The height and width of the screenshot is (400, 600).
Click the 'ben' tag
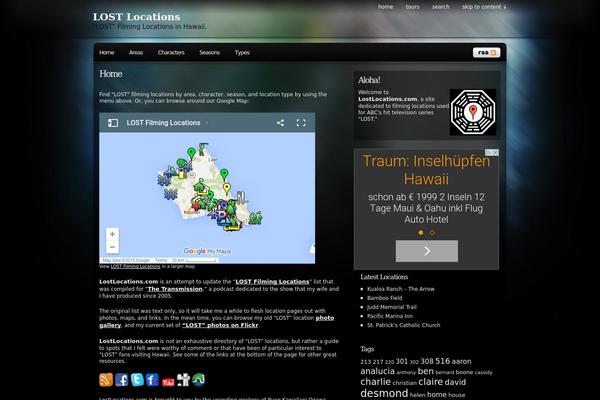[x=426, y=371]
